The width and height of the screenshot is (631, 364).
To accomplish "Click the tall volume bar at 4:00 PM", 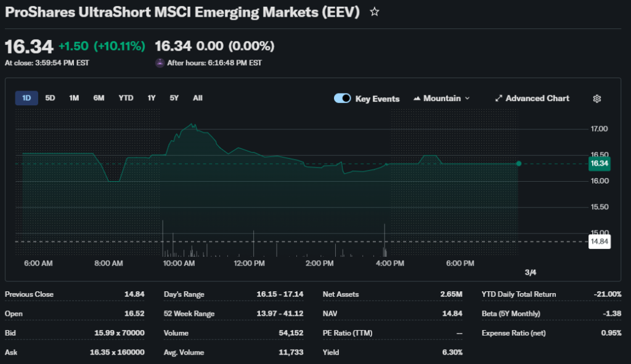I will pyautogui.click(x=385, y=240).
